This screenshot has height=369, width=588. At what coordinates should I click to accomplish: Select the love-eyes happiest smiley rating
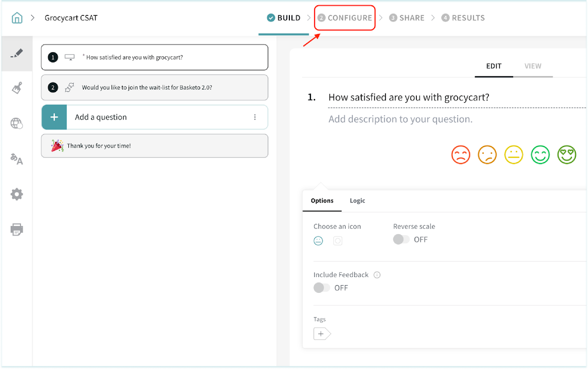pos(567,155)
